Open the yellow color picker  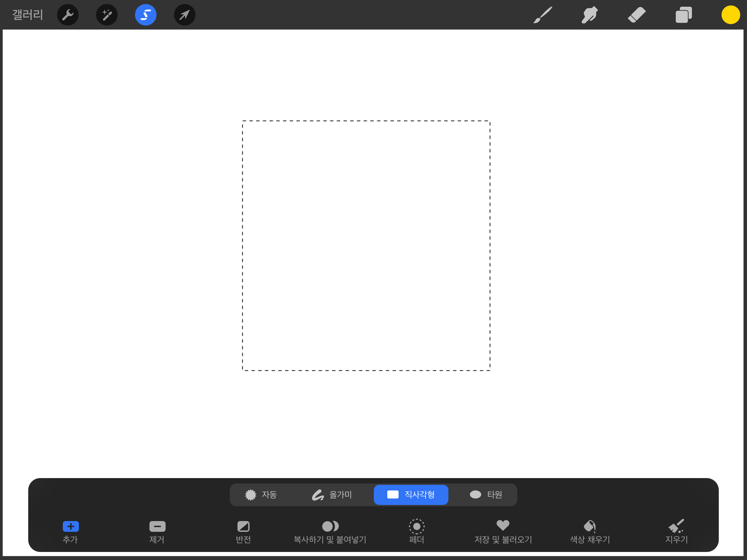[x=731, y=15]
